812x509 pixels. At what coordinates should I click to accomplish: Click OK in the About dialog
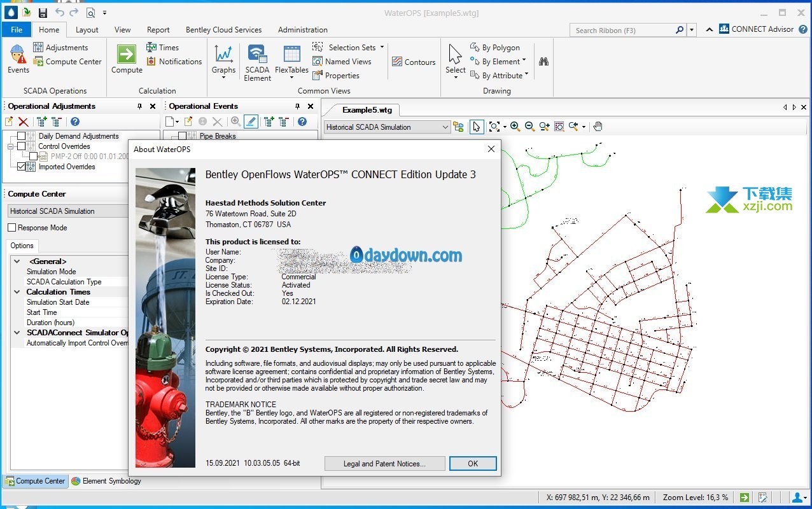[472, 464]
